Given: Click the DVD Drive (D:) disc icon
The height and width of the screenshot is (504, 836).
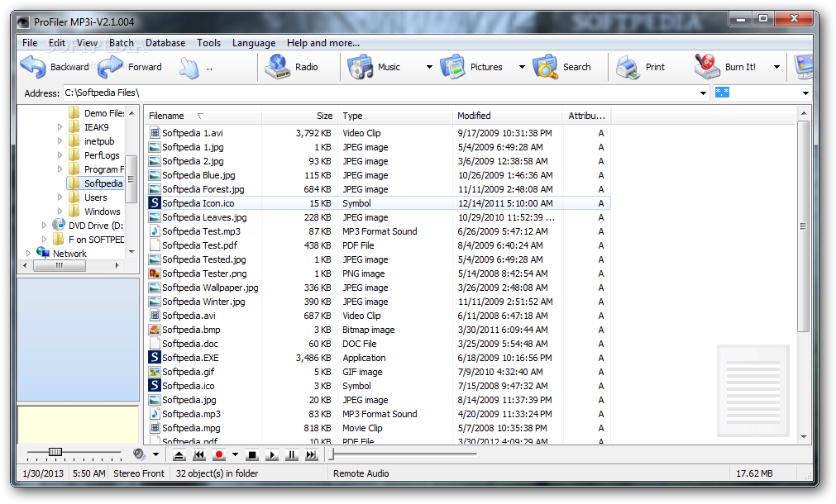Looking at the screenshot, I should point(59,226).
